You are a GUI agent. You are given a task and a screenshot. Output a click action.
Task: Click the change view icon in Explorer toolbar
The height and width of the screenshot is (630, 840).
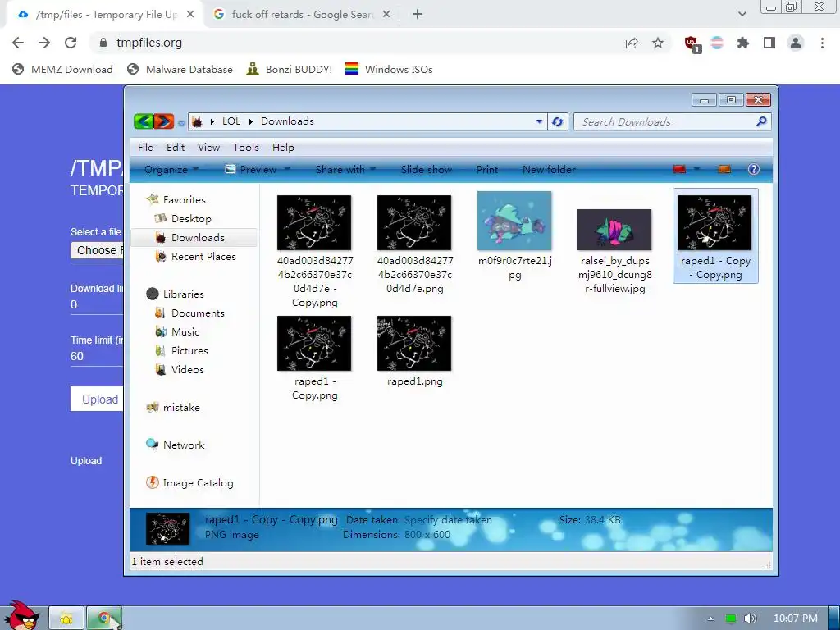tap(679, 169)
